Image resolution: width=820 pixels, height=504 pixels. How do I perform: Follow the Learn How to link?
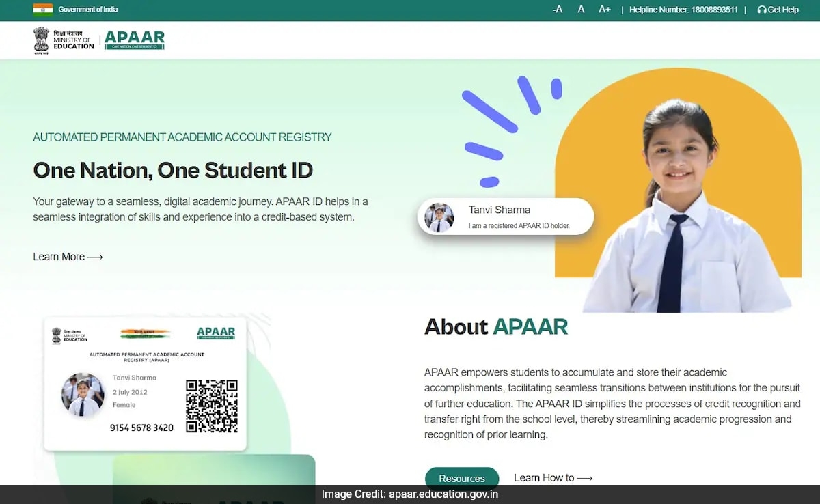tap(553, 478)
